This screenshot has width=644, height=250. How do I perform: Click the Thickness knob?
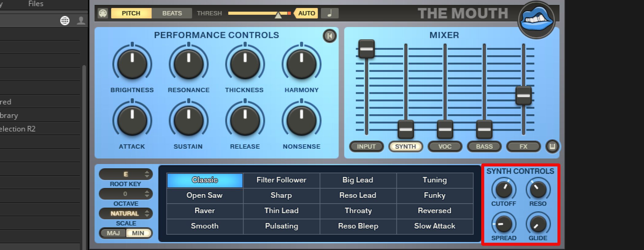(245, 64)
